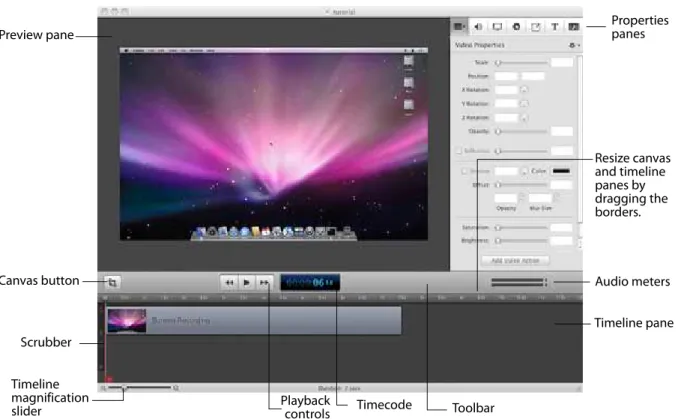Click the shadow angle dial beside Color
678x419 pixels.
tap(524, 171)
